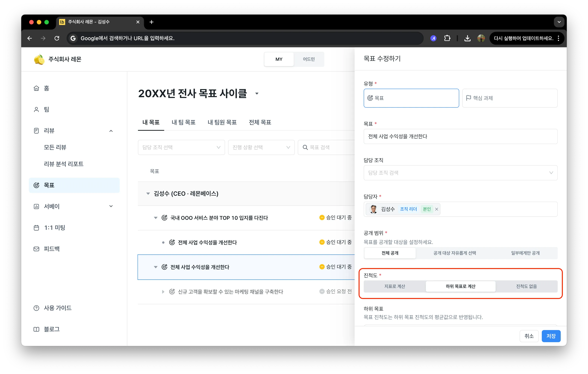
Task: Switch to the 내 팀원 목표 tab
Action: coord(222,122)
